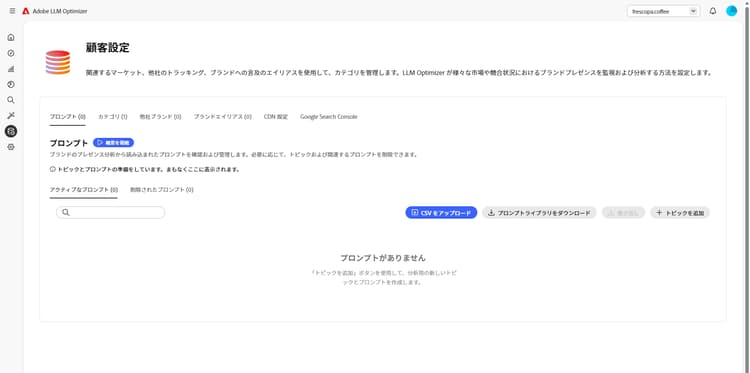Screen dimensions: 750x373
Task: Open the hamburger navigation menu
Action: pyautogui.click(x=12, y=11)
